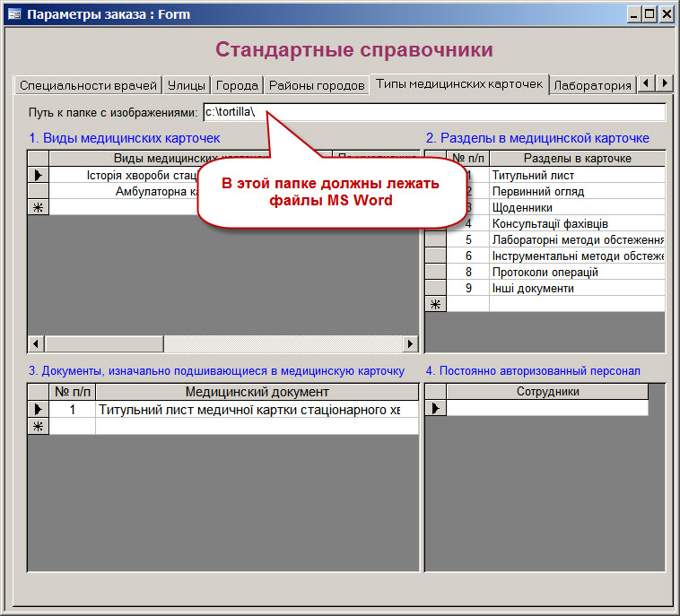Select the Консультації фахівців section cell
Image resolution: width=680 pixels, height=616 pixels.
[576, 223]
